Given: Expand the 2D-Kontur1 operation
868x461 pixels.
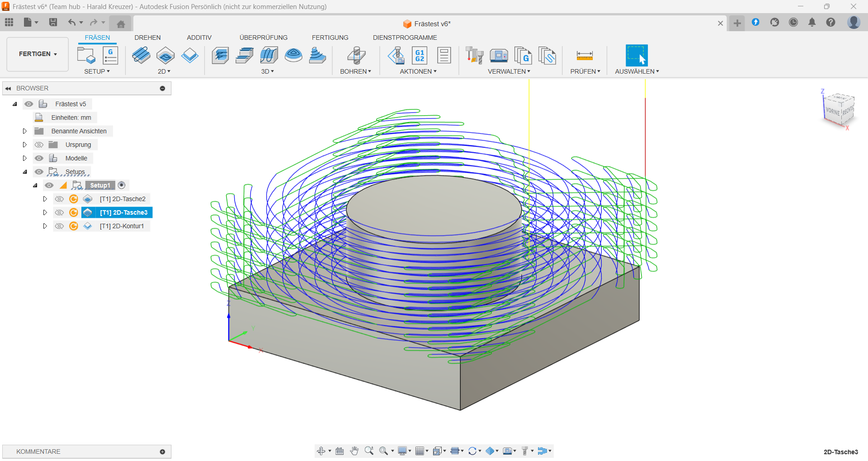Looking at the screenshot, I should pyautogui.click(x=45, y=226).
